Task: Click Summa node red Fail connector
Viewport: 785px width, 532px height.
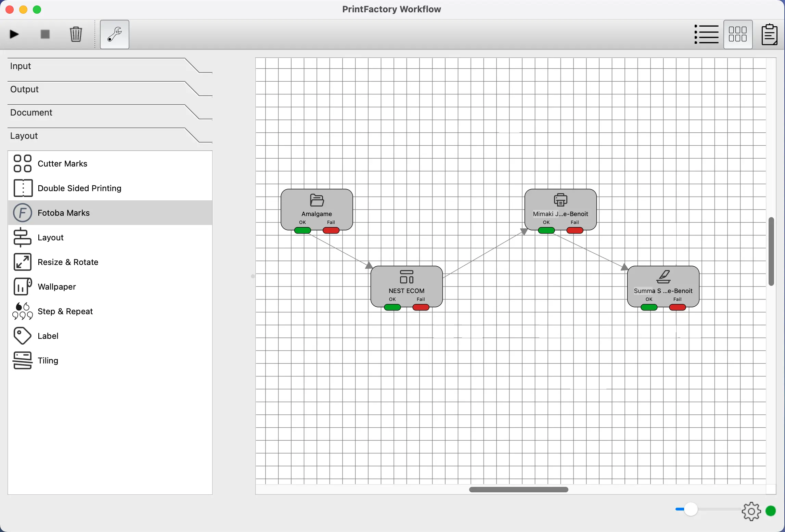Action: coord(678,307)
